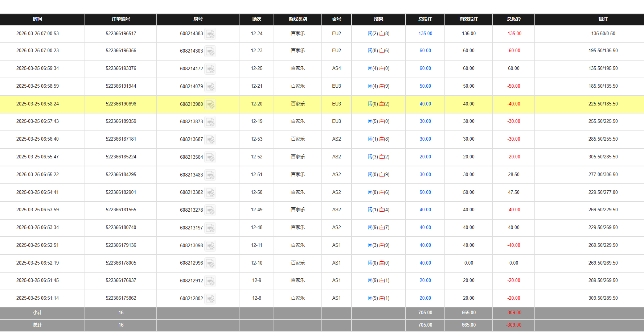
Task: Click the 时间 column header
Action: 37,19
